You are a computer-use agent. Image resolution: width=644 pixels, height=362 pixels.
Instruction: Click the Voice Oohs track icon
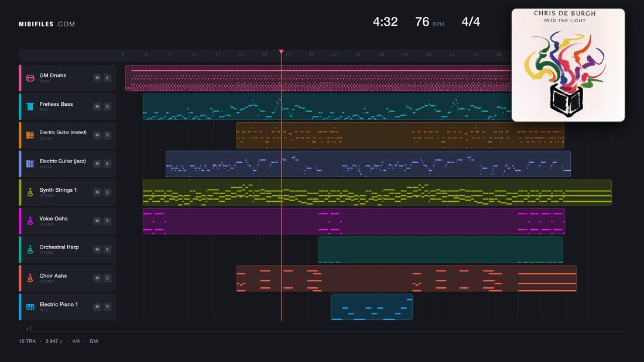(x=30, y=221)
